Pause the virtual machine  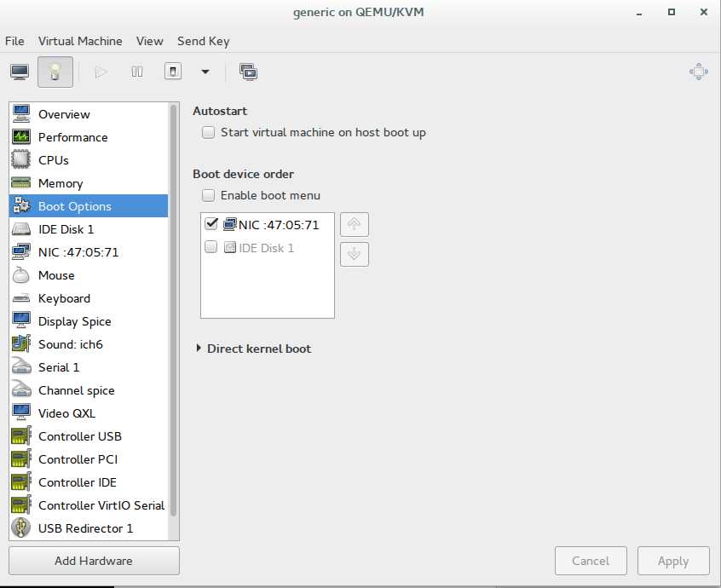click(x=137, y=72)
